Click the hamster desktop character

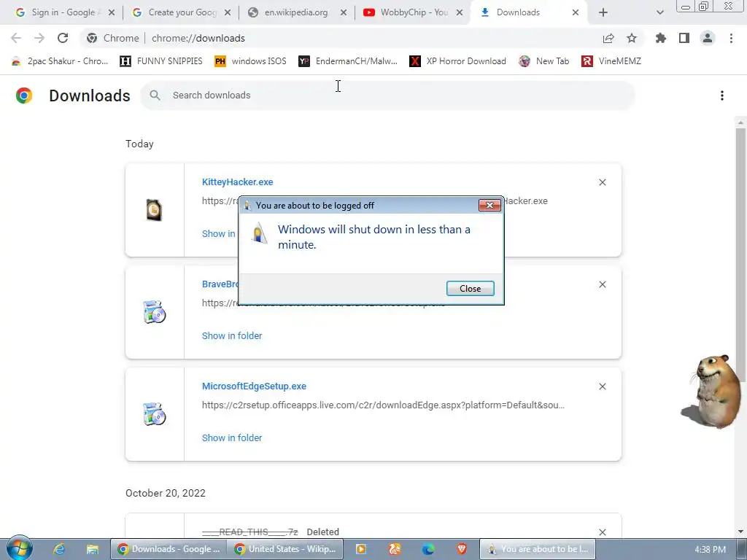click(712, 391)
